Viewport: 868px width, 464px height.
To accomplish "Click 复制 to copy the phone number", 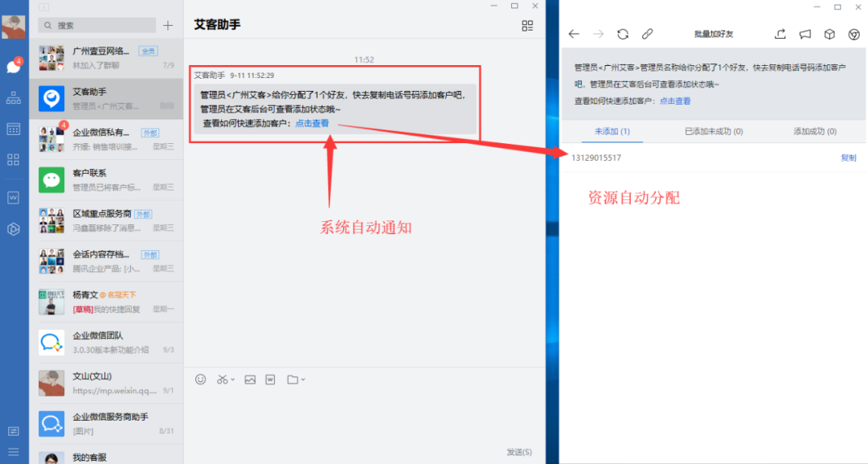I will coord(848,158).
